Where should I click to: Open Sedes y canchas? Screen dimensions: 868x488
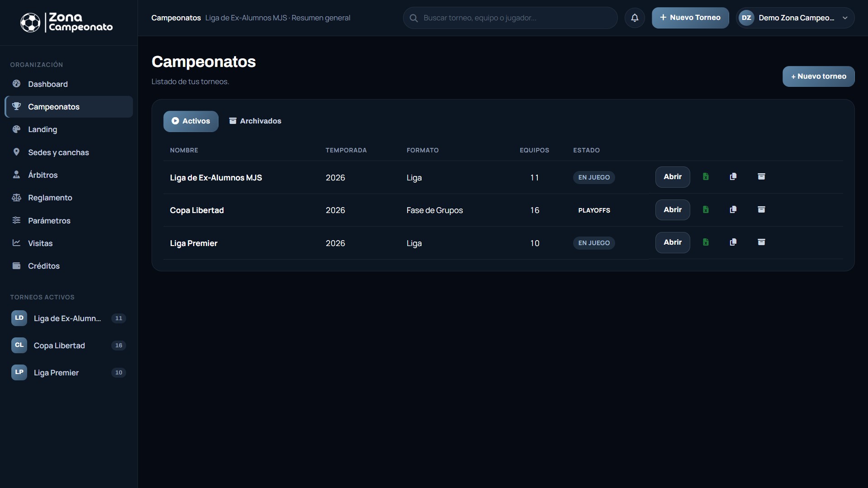(x=69, y=152)
